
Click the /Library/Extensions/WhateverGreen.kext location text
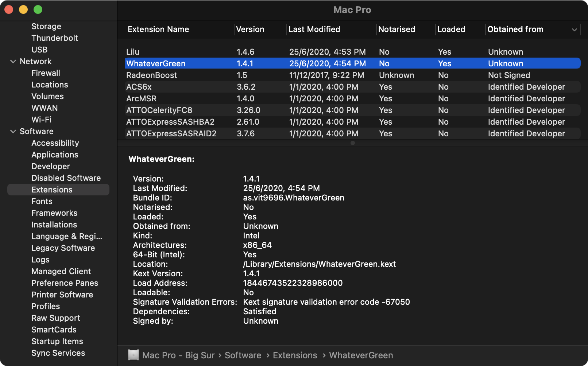320,264
